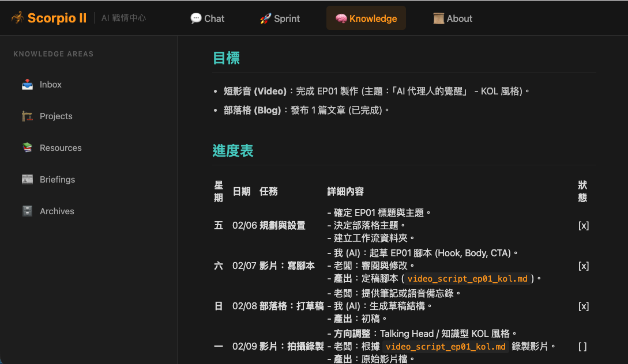Click the [x] status for 02/07 row
Screen dimensions: 628x364
pos(584,266)
